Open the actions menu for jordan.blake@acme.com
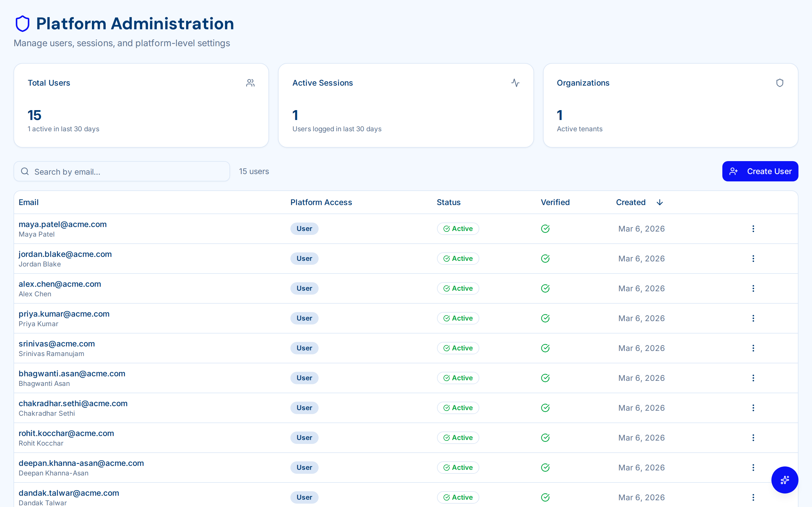The height and width of the screenshot is (507, 812). [x=753, y=258]
